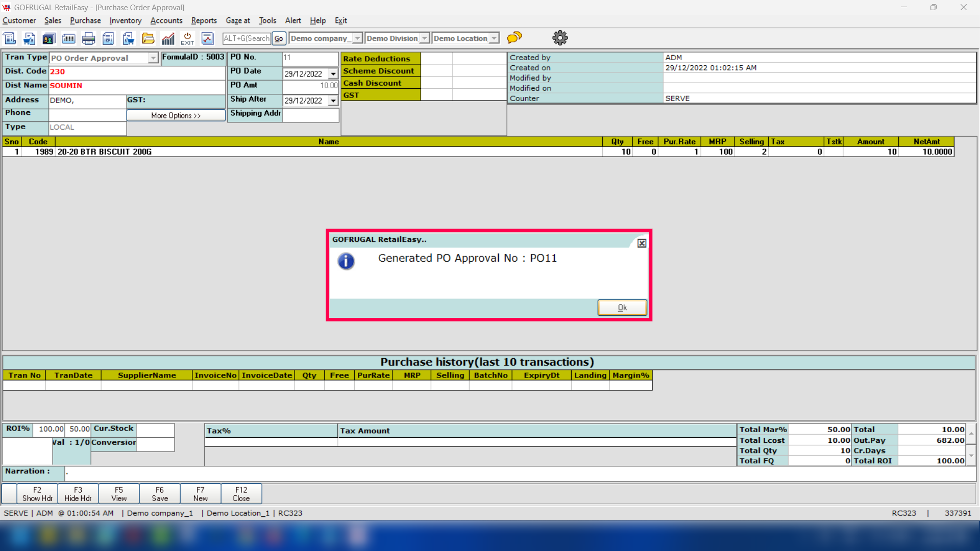The image size is (980, 551).
Task: Click the barcode icon in toolbar
Action: 68,38
